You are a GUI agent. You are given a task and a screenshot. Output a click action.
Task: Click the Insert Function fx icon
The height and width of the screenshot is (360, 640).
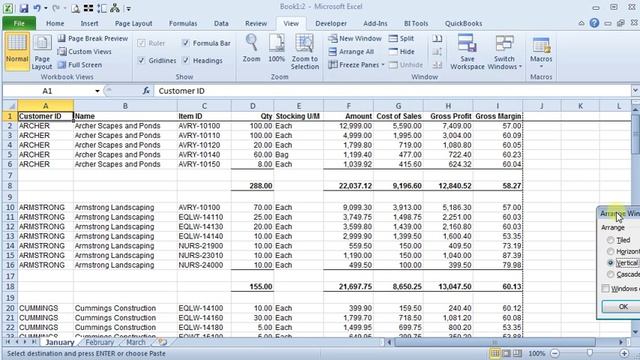point(146,91)
